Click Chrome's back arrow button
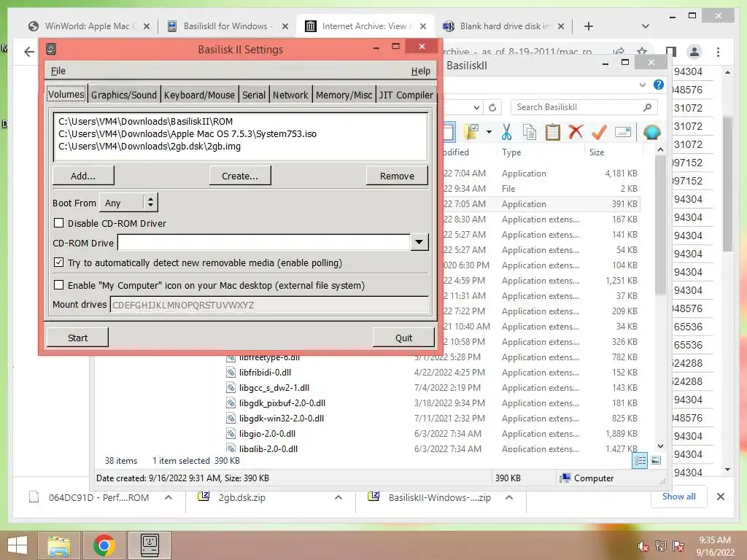 click(x=29, y=52)
